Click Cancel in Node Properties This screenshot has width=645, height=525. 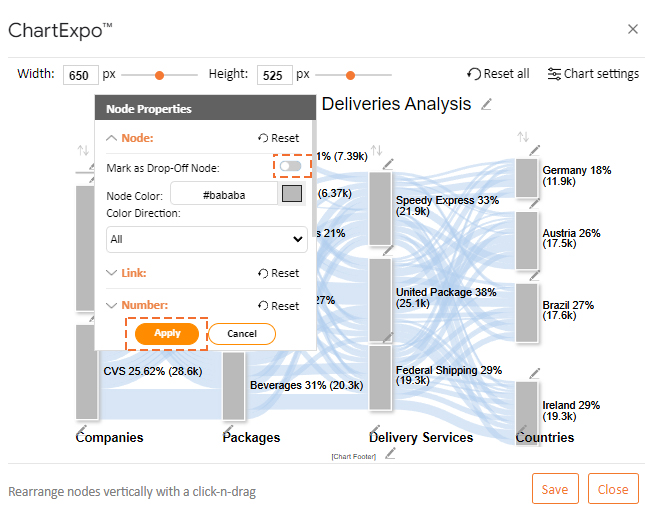tap(242, 334)
